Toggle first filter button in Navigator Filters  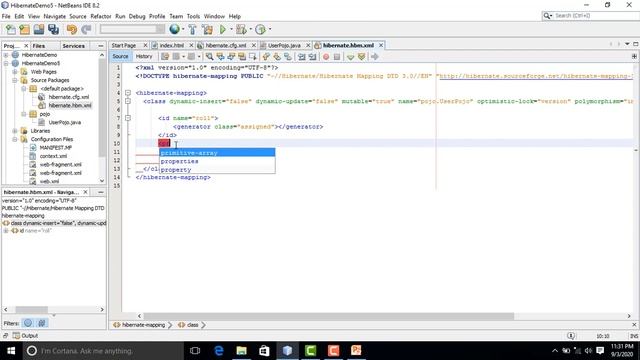tap(28, 323)
